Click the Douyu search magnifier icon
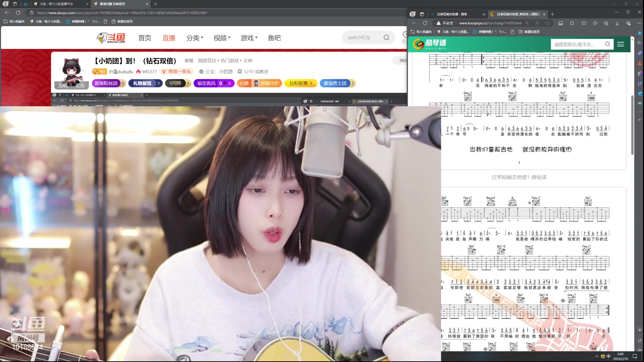644x362 pixels. 386,38
